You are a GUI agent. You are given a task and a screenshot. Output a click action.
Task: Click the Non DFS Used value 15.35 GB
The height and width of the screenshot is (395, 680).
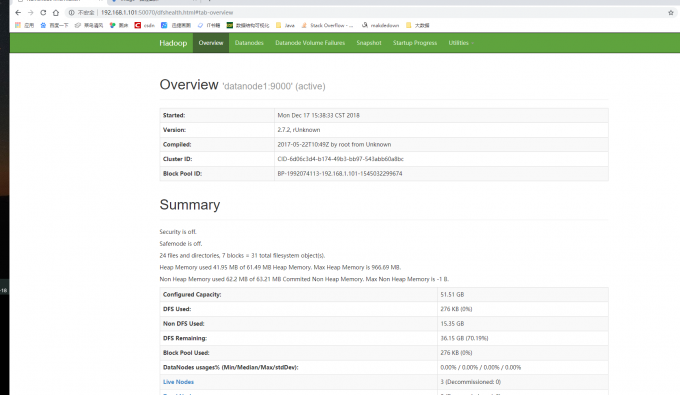[452, 324]
